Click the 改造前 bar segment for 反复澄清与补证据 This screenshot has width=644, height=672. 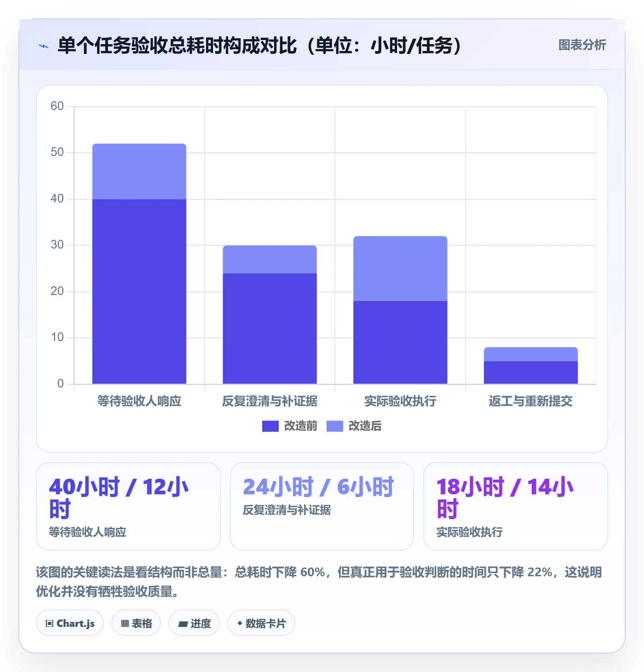tap(270, 329)
